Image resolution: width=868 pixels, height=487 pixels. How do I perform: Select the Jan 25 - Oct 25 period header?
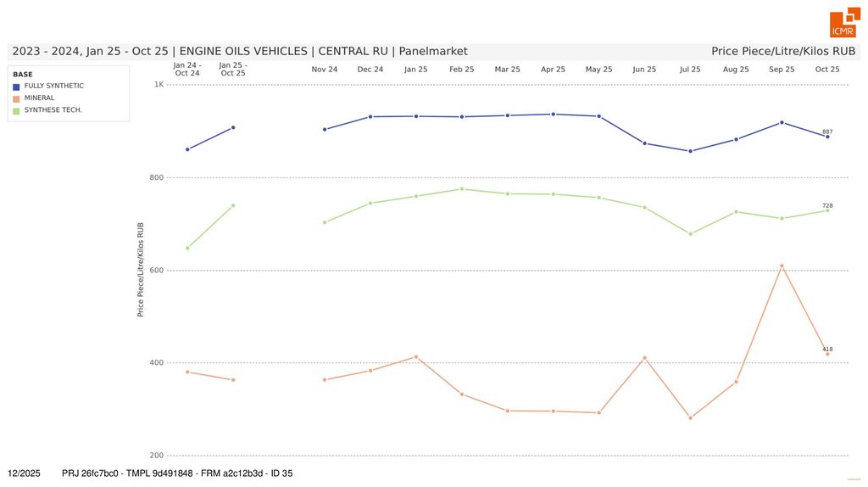click(233, 69)
